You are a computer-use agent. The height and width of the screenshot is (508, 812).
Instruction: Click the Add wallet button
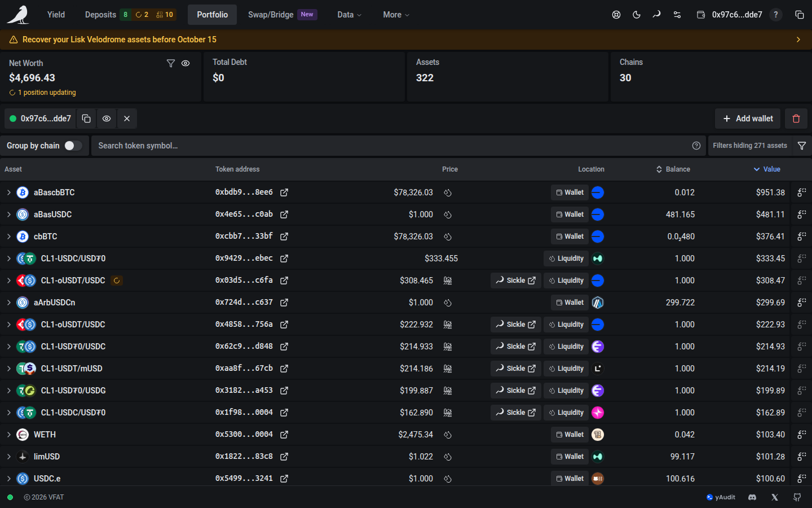pyautogui.click(x=748, y=119)
